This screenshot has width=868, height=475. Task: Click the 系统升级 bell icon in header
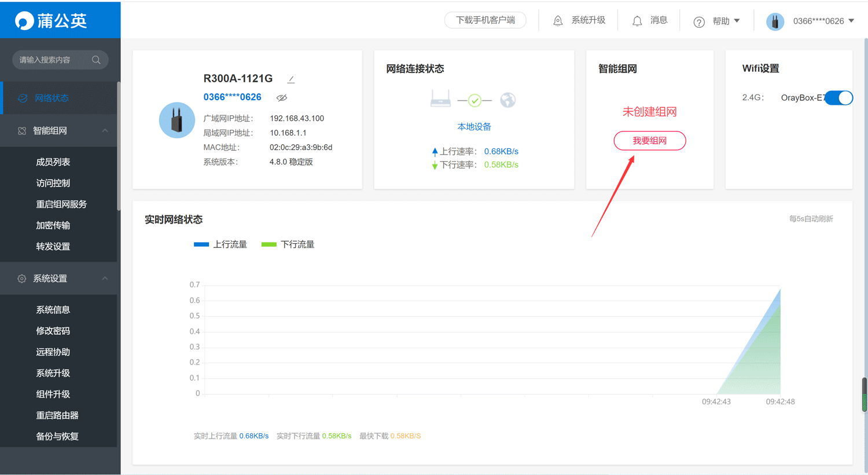(558, 21)
